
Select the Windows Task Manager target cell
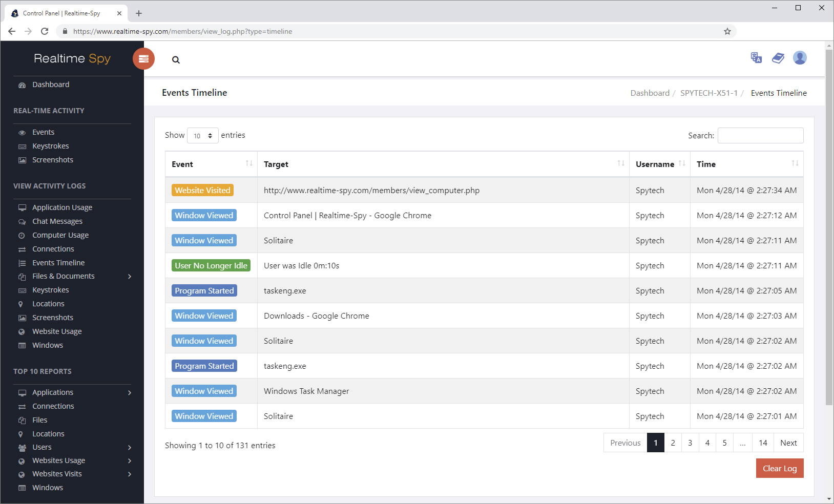[x=443, y=391]
